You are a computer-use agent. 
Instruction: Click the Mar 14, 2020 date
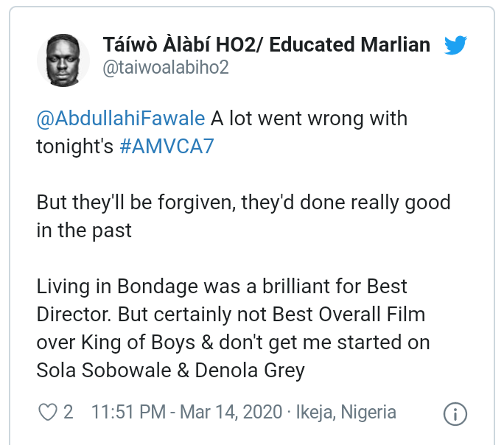click(236, 413)
